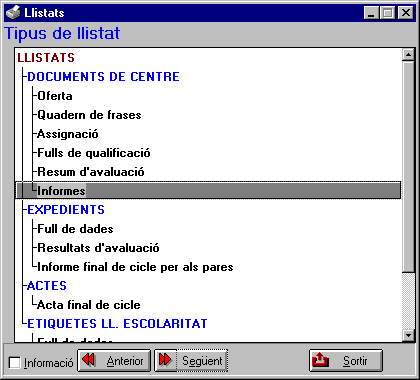Choose Resultats d'avaluació
The height and width of the screenshot is (380, 420).
pyautogui.click(x=98, y=248)
